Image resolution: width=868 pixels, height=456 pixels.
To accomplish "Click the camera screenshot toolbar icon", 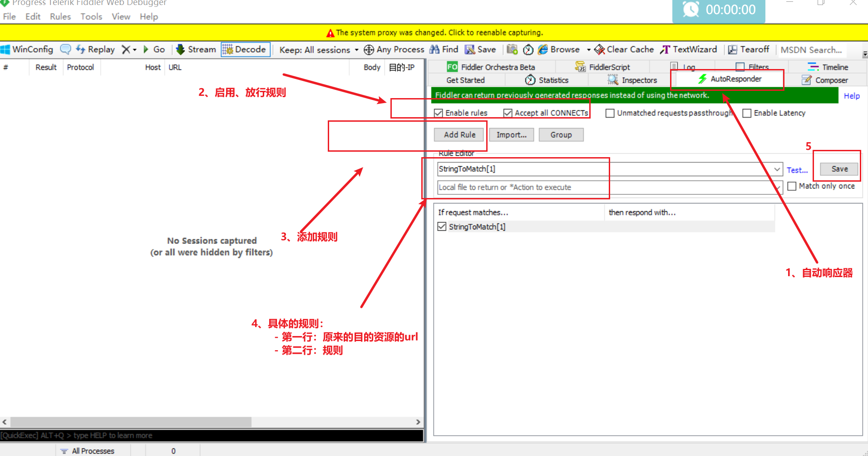I will coord(512,50).
